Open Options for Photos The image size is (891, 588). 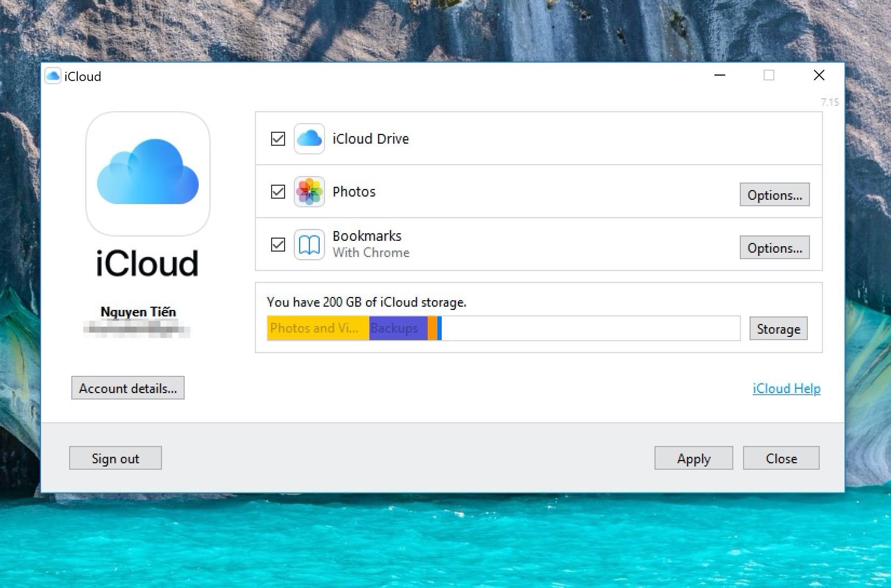tap(774, 195)
